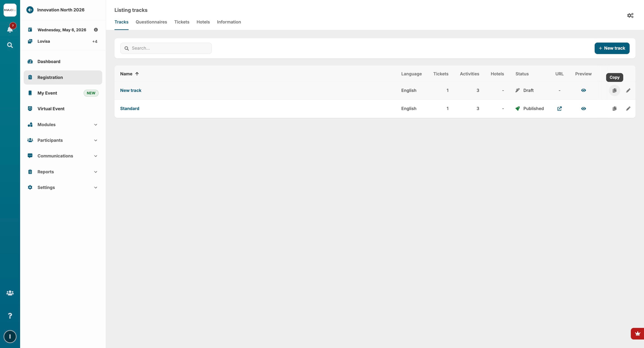
Task: Click the help question mark icon
Action: pos(10,316)
